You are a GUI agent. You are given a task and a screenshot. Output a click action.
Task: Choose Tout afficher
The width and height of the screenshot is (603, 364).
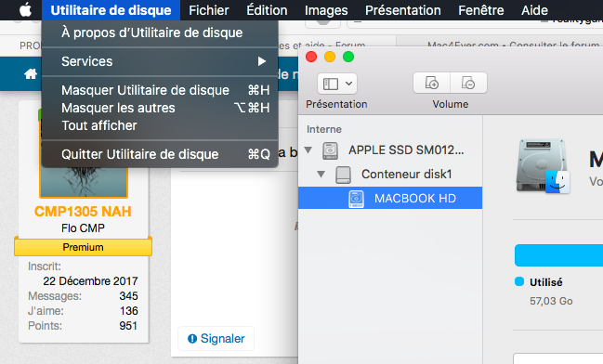coord(160,125)
